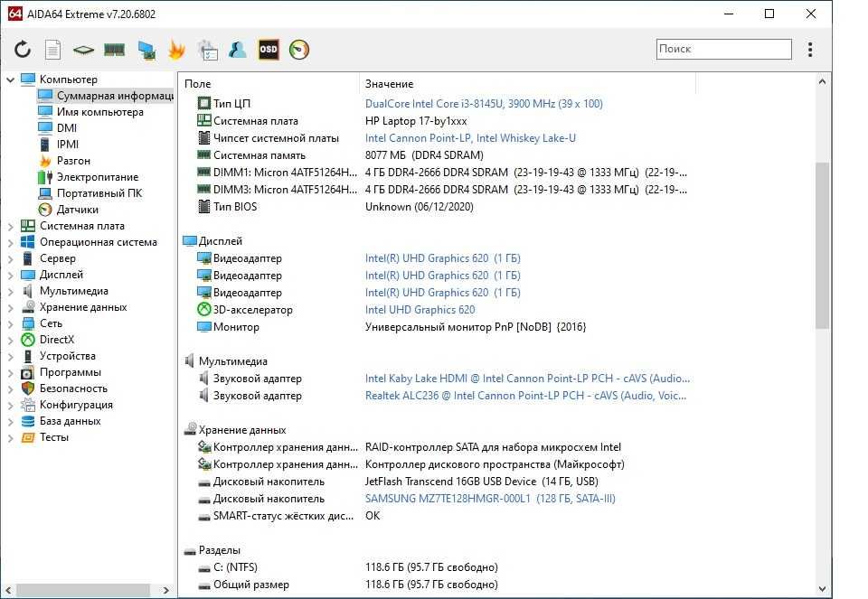868x599 pixels.
Task: Open the audit checklist toolbar icon
Action: point(208,50)
